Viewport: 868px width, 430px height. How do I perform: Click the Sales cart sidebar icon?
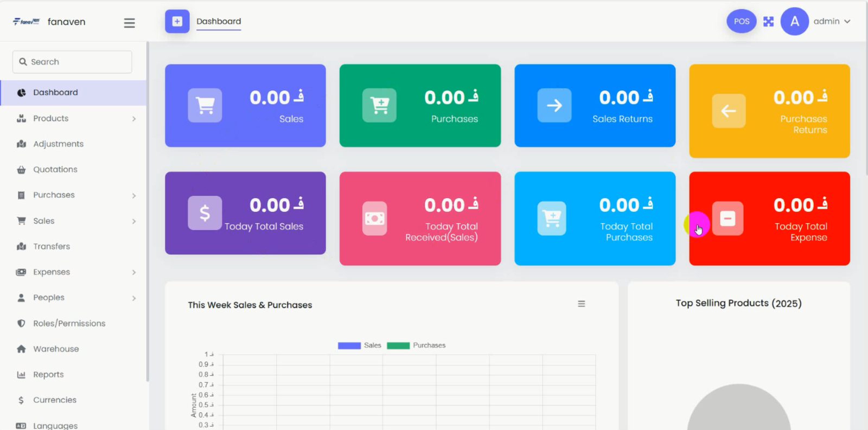(21, 221)
